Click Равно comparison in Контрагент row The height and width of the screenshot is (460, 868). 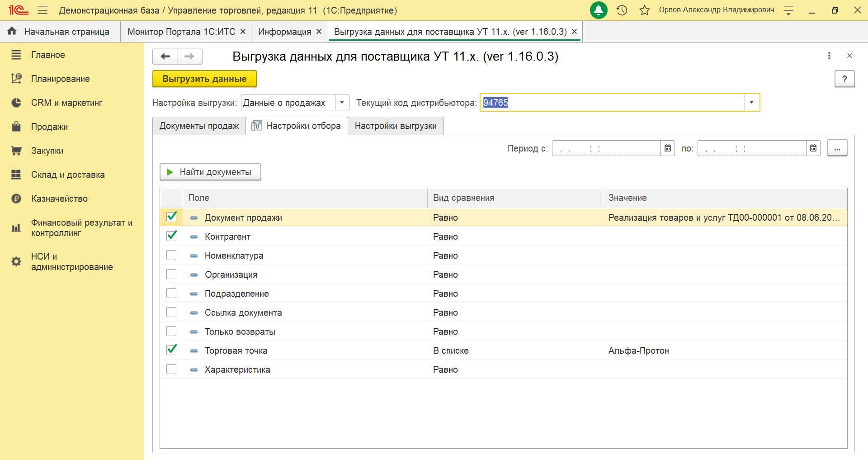515,237
